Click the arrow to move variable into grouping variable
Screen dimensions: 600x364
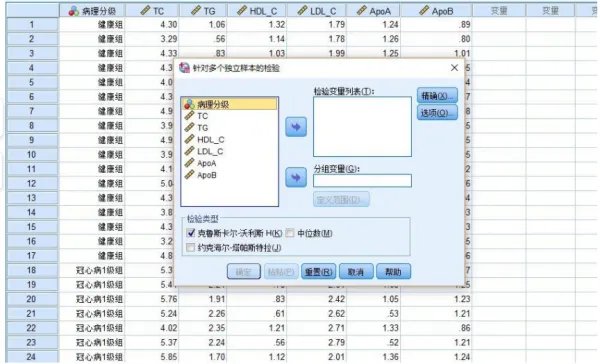coord(296,177)
